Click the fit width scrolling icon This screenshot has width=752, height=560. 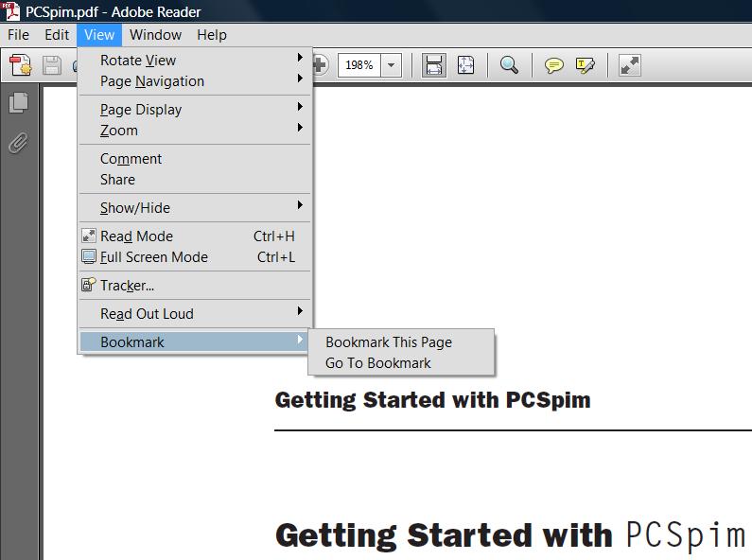click(434, 64)
